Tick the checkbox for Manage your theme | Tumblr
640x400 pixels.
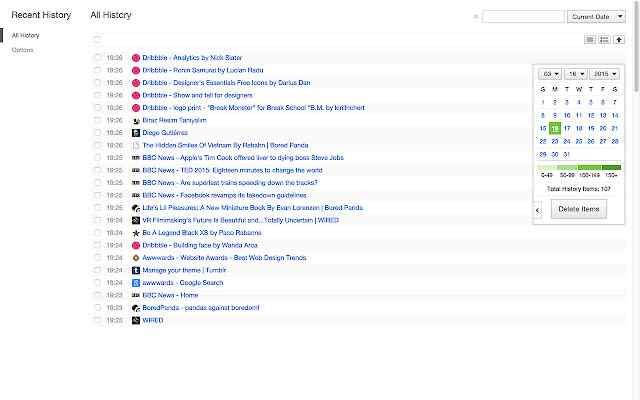click(x=98, y=270)
